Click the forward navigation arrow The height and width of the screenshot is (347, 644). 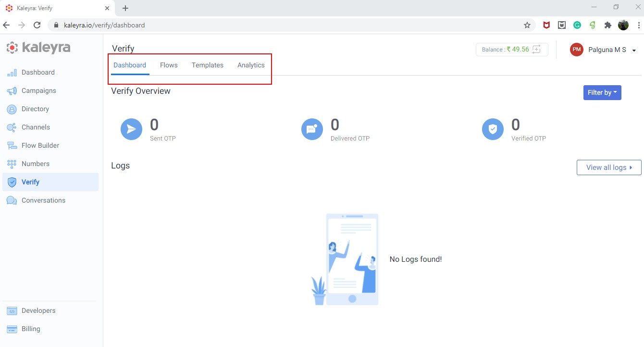click(x=22, y=25)
